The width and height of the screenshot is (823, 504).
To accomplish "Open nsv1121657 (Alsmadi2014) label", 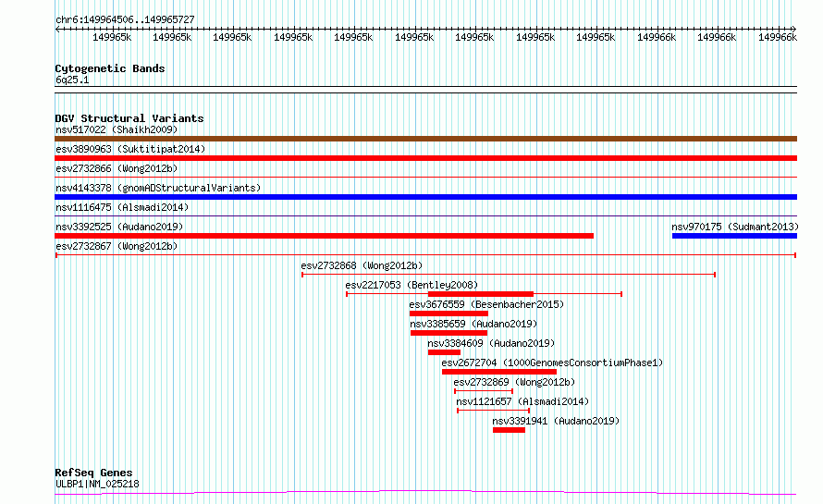I will coord(522,401).
